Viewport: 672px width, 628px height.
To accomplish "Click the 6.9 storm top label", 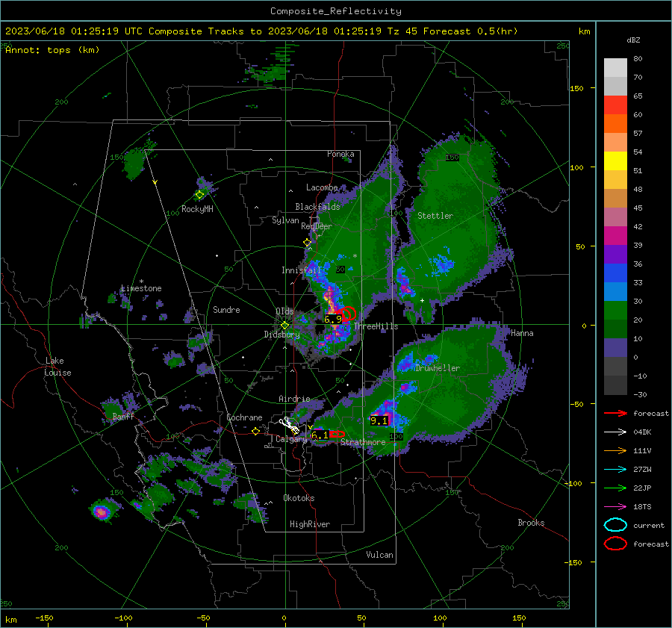I will 333,319.
